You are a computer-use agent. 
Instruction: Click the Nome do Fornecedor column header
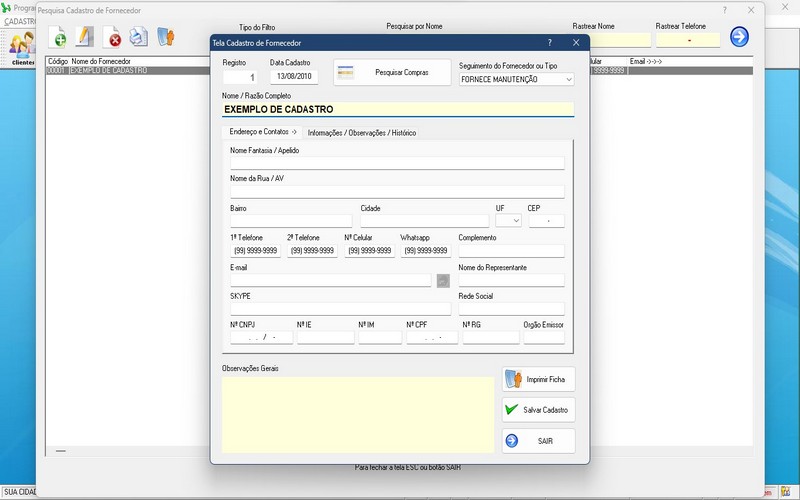pos(101,61)
